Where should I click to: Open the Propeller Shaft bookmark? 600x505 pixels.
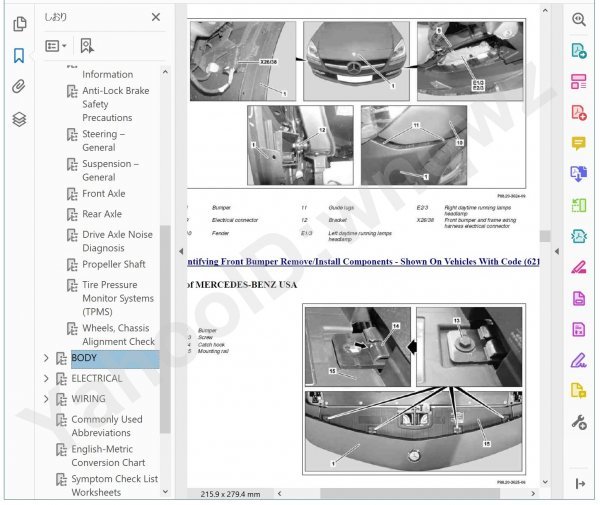(x=114, y=264)
